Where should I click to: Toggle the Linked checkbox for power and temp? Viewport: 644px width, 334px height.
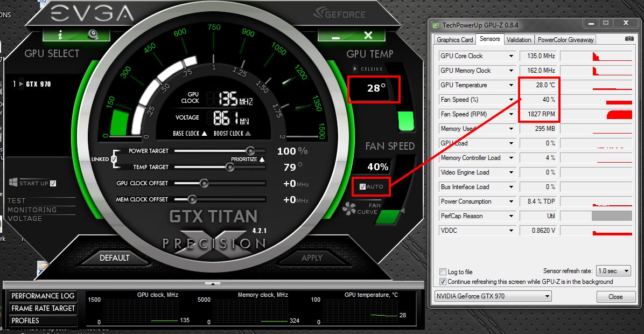coord(114,159)
